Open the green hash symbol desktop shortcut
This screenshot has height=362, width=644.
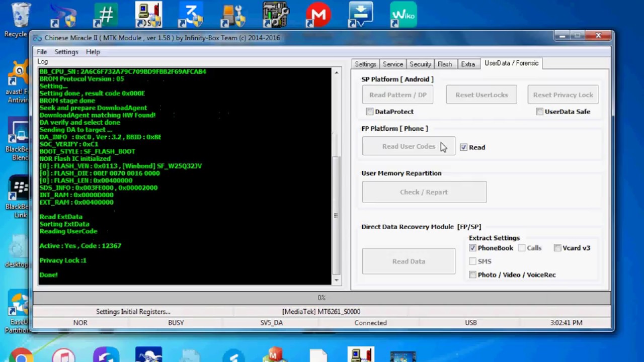point(106,15)
